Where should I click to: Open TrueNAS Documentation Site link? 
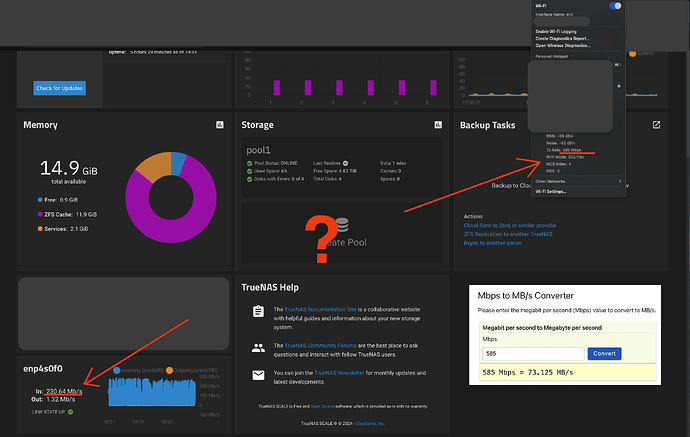point(320,309)
